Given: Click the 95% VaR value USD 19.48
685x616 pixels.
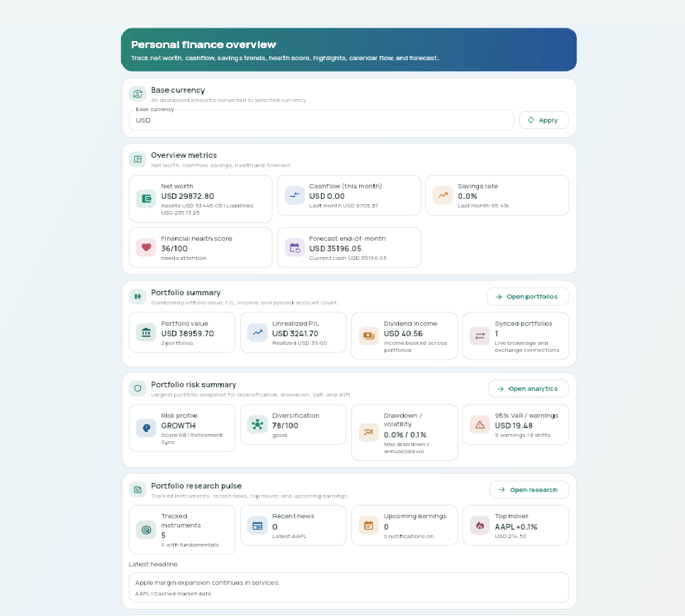Looking at the screenshot, I should 514,426.
